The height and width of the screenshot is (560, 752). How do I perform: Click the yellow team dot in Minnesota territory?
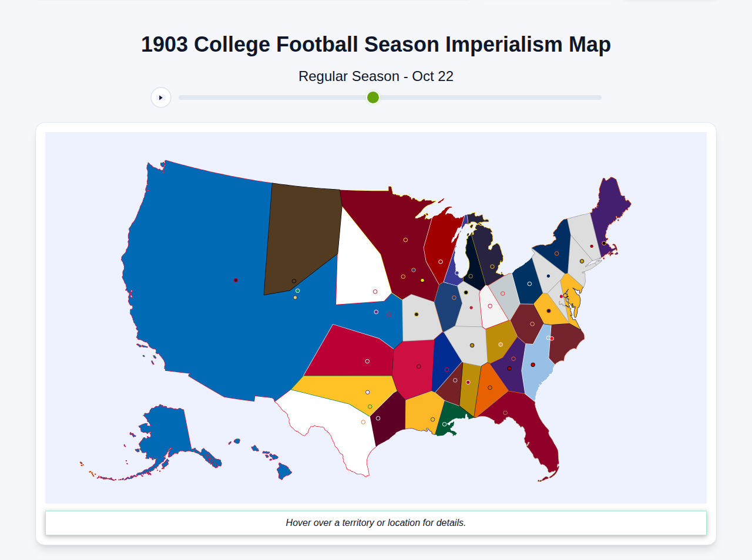pyautogui.click(x=422, y=280)
